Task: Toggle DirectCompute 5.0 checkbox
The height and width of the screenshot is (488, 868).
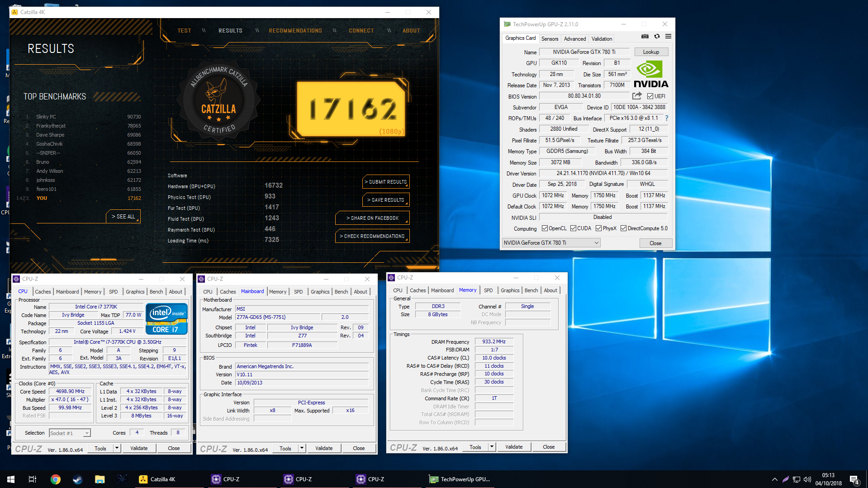Action: click(623, 228)
